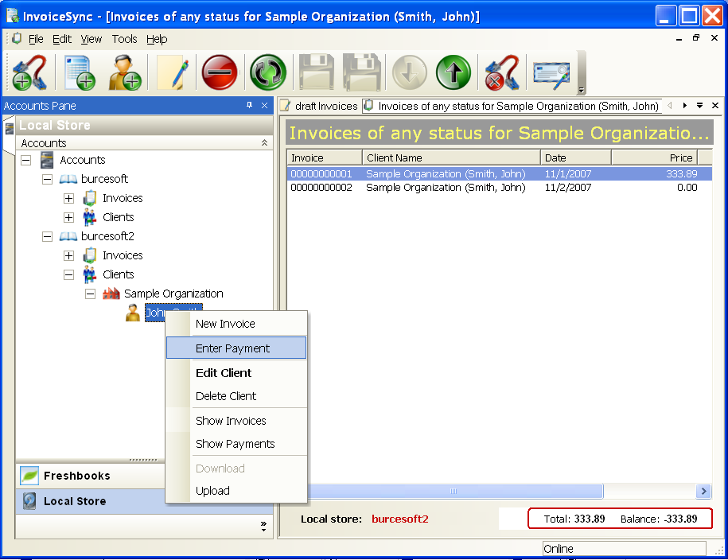Image resolution: width=728 pixels, height=560 pixels.
Task: Collapse the root Accounts tree node
Action: click(26, 160)
